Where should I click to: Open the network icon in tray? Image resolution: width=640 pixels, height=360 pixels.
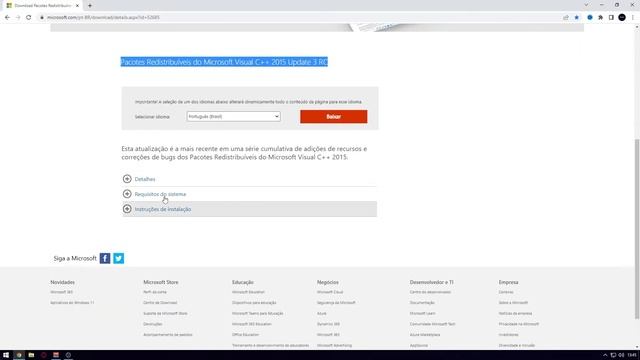[x=613, y=355]
